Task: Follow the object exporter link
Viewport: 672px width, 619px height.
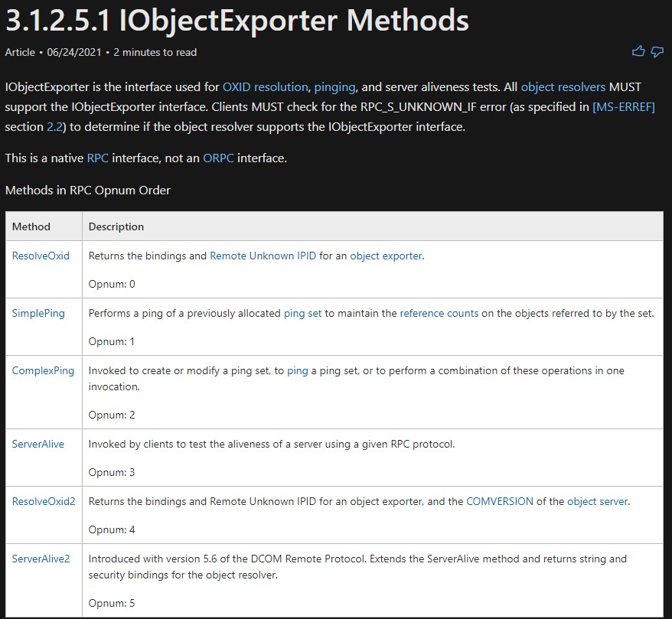Action: [387, 256]
